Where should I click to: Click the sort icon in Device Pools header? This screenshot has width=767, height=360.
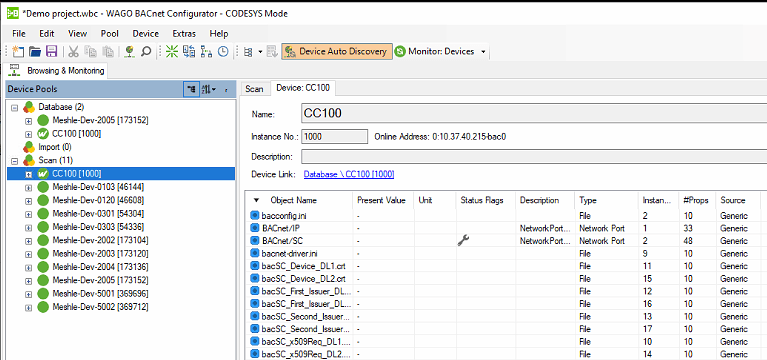click(208, 89)
